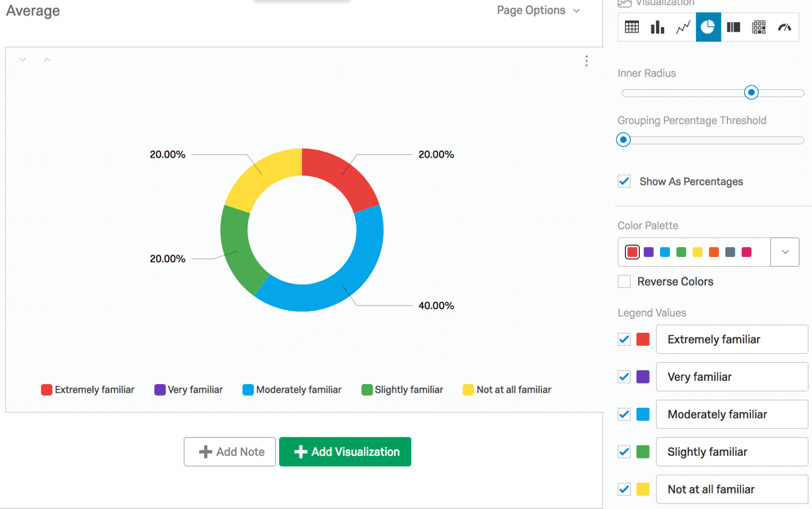Open the three-dot chart options menu
Screen dimensions: 812x509
586,61
